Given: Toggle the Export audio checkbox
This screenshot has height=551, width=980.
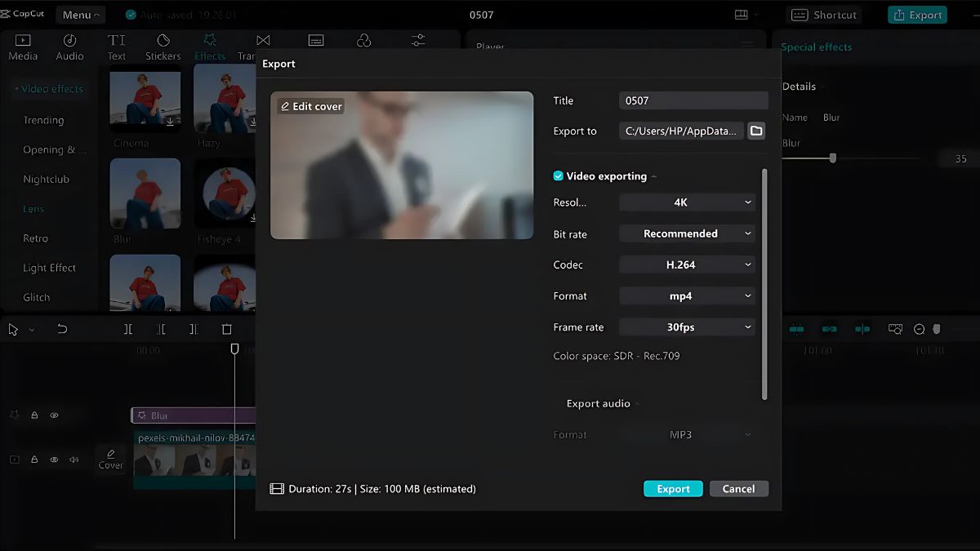Looking at the screenshot, I should click(559, 403).
